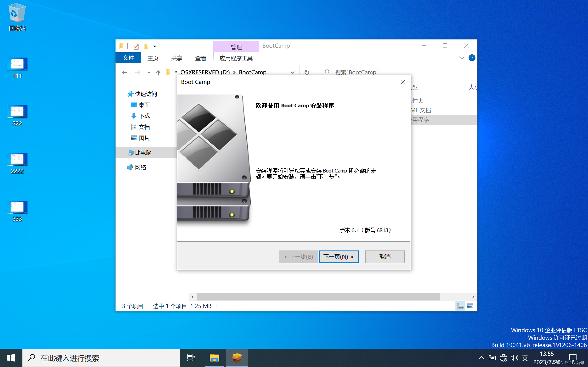Open the recent locations dropdown arrow
588x367 pixels.
click(x=149, y=72)
